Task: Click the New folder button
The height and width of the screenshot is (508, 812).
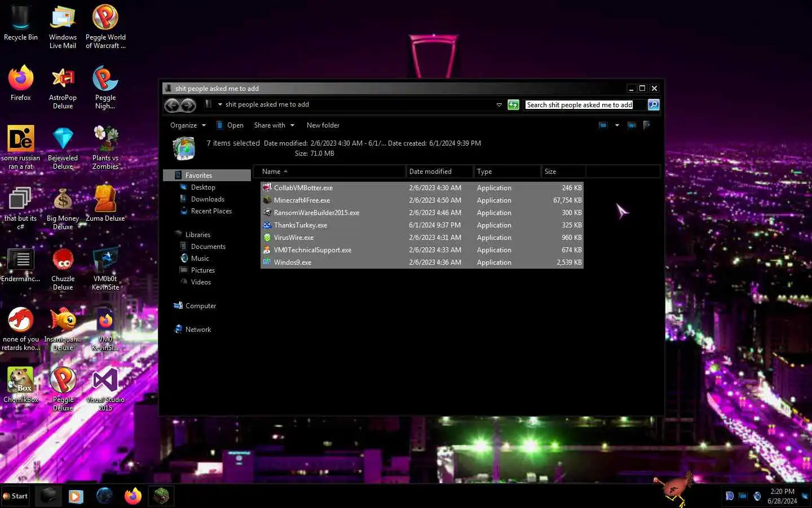Action: click(323, 125)
